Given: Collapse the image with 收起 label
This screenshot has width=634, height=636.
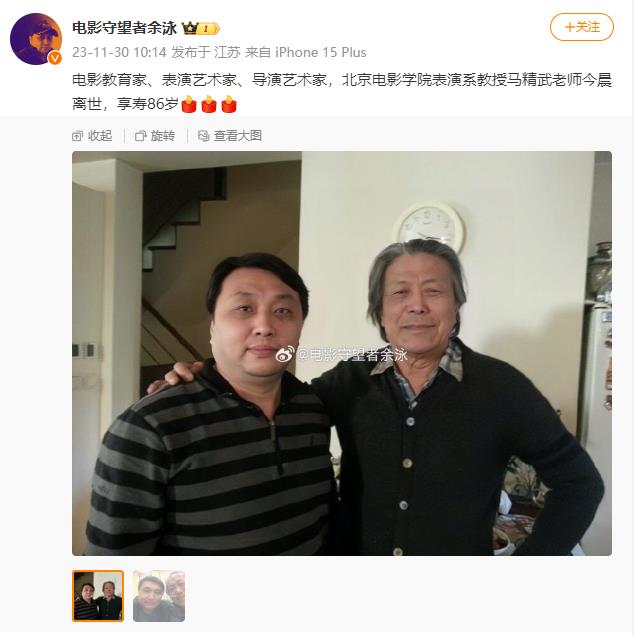Looking at the screenshot, I should pos(100,136).
